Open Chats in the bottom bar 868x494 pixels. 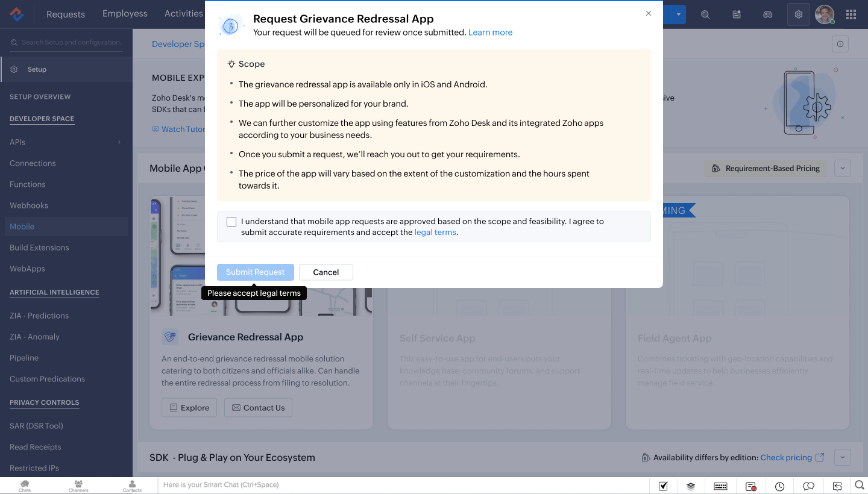pyautogui.click(x=25, y=486)
